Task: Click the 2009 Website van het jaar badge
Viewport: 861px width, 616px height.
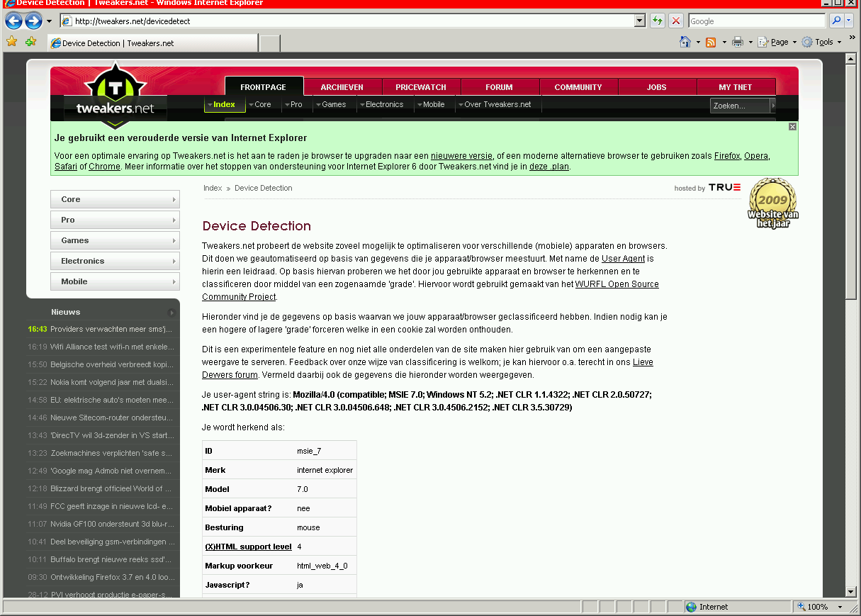Action: [x=772, y=203]
